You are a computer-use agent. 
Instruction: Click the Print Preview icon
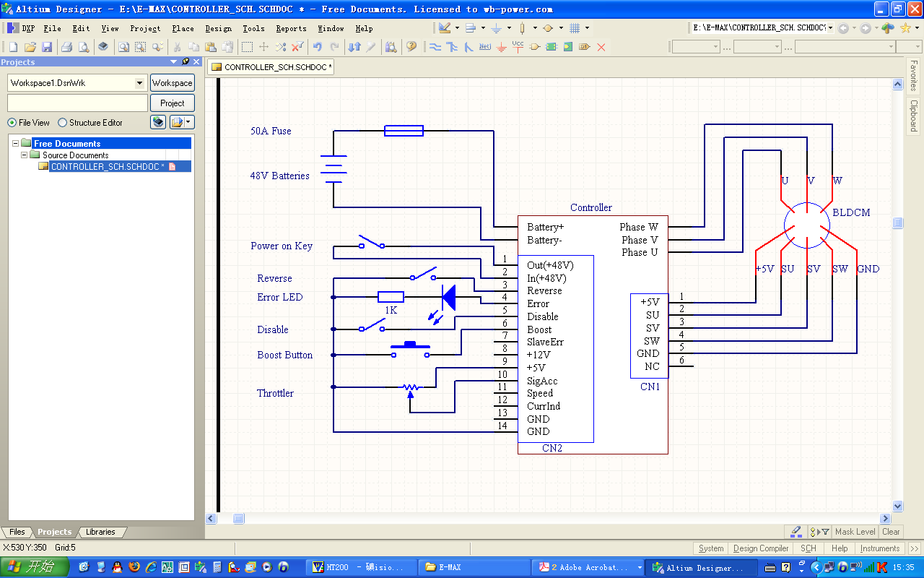point(84,47)
